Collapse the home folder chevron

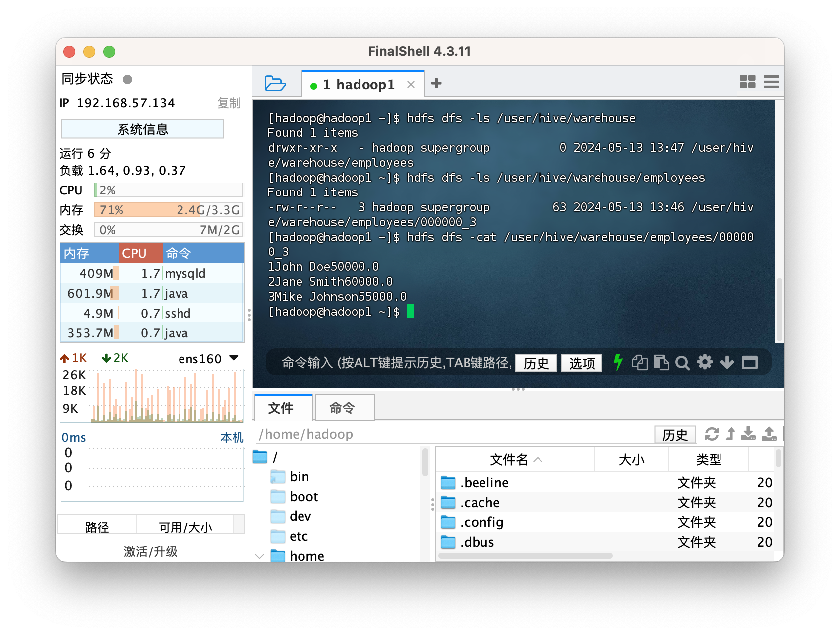coord(259,556)
